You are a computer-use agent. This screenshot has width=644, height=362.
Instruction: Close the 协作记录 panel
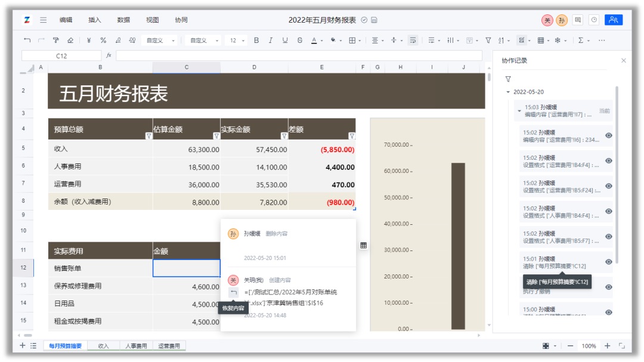pyautogui.click(x=624, y=60)
